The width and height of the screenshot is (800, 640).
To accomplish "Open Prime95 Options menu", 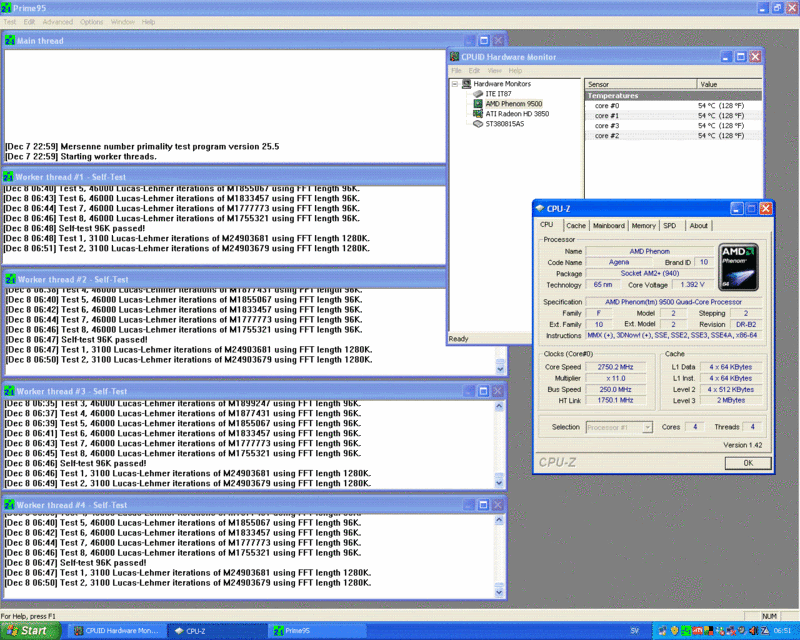I will point(91,22).
